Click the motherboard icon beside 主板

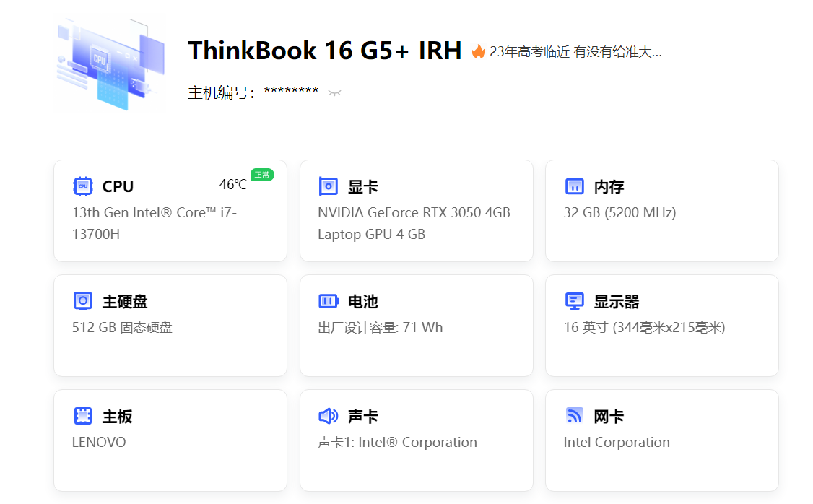pyautogui.click(x=83, y=416)
